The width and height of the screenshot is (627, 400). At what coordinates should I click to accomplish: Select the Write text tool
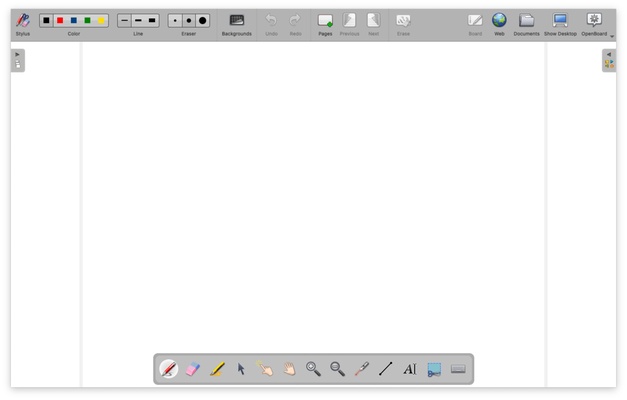(x=410, y=369)
